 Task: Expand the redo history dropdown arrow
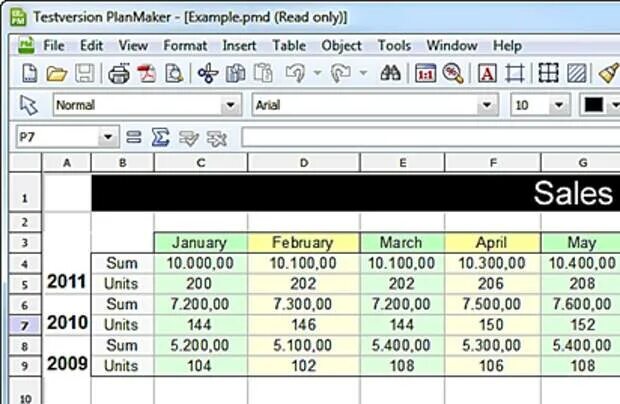coord(363,74)
